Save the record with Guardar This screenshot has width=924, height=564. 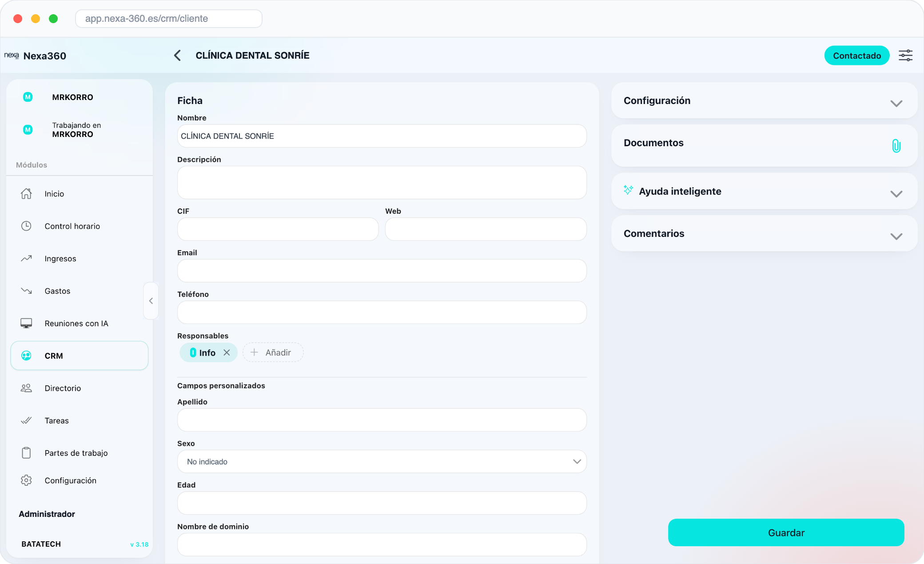tap(786, 532)
